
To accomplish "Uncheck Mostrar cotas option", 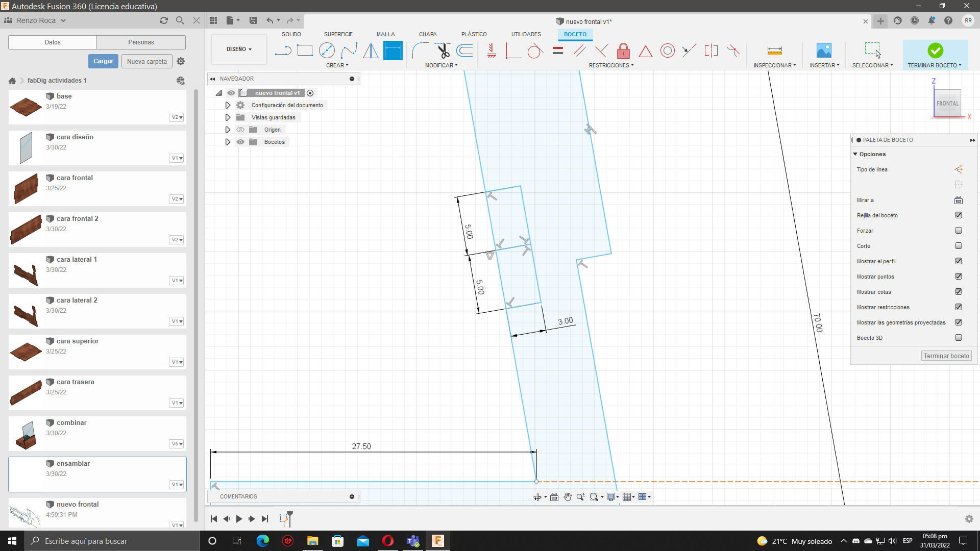I will pos(959,292).
